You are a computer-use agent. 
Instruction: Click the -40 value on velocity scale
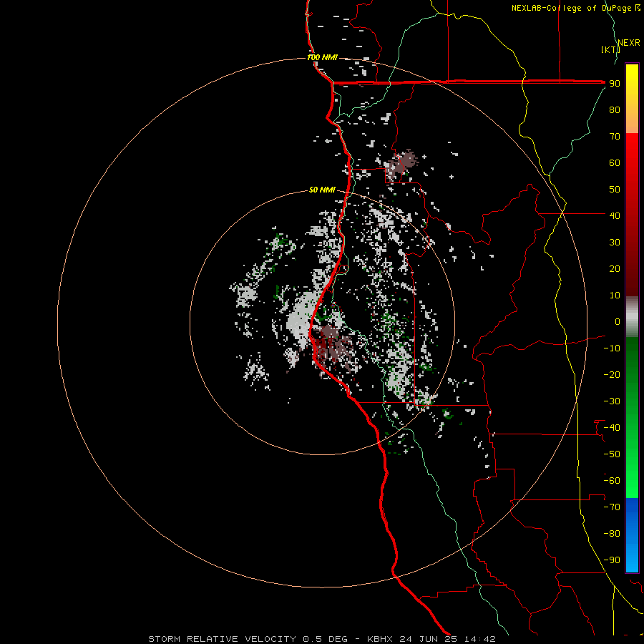click(612, 428)
